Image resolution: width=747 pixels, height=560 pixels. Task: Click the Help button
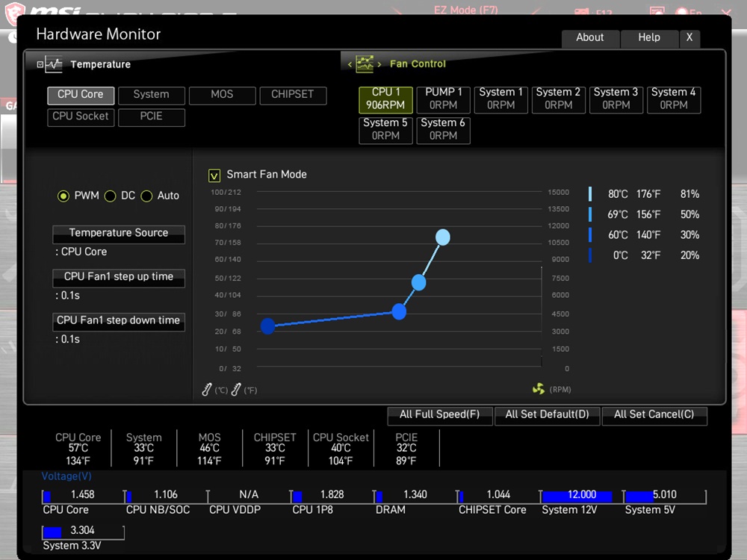(x=649, y=38)
